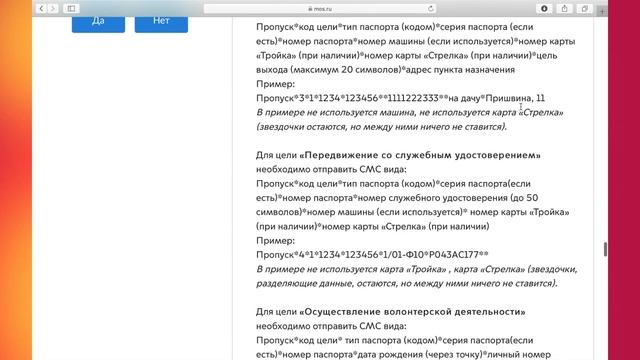Click the lock icon beside mos.ru
This screenshot has height=360, width=640.
pyautogui.click(x=310, y=9)
